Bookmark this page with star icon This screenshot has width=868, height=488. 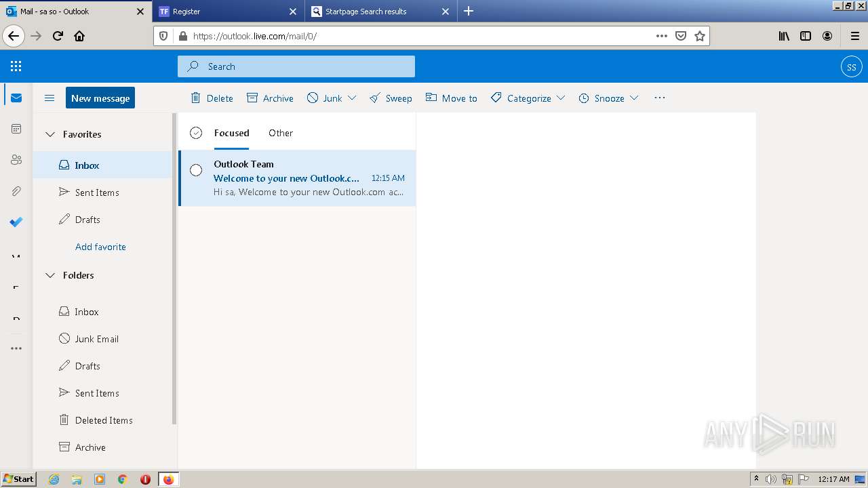click(700, 36)
